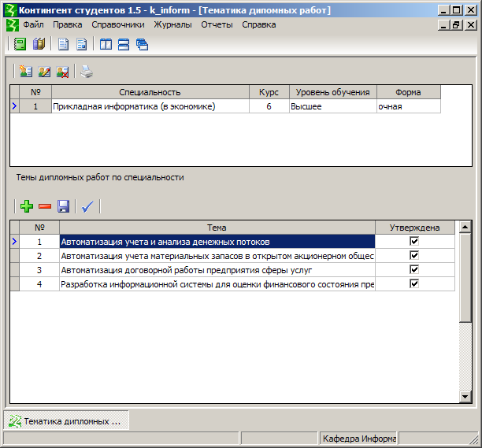The width and height of the screenshot is (482, 448).
Task: Approve topic with the blue checkmark icon
Action: [87, 206]
